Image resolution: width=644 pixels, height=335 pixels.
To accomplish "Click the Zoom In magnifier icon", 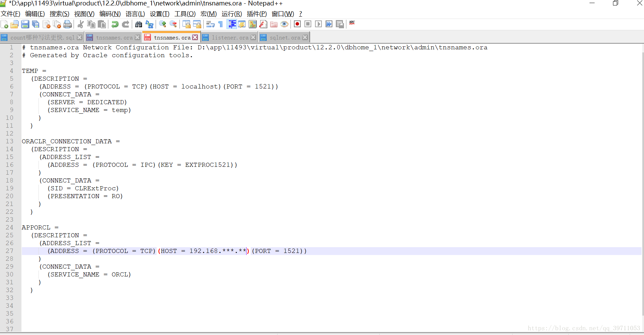I will tap(162, 24).
